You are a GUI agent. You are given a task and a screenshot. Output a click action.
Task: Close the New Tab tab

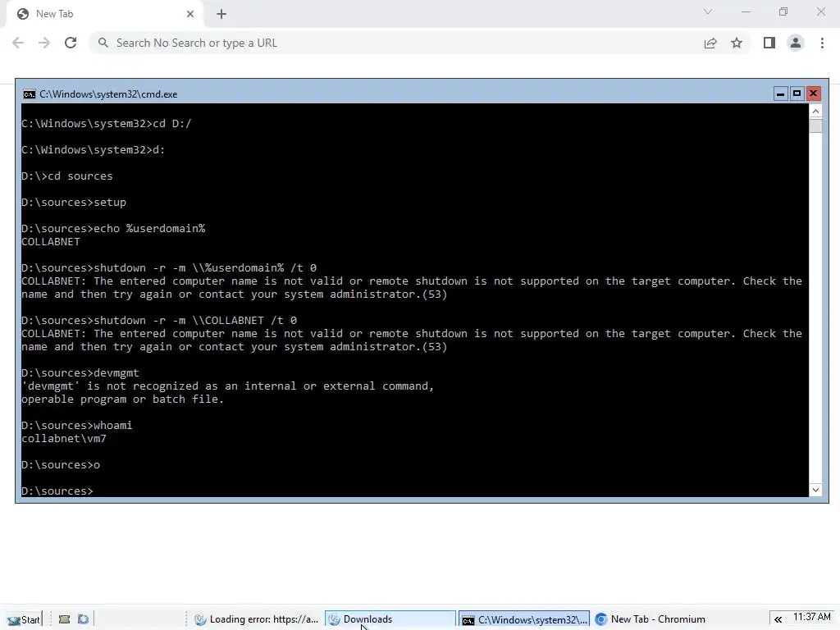point(190,14)
